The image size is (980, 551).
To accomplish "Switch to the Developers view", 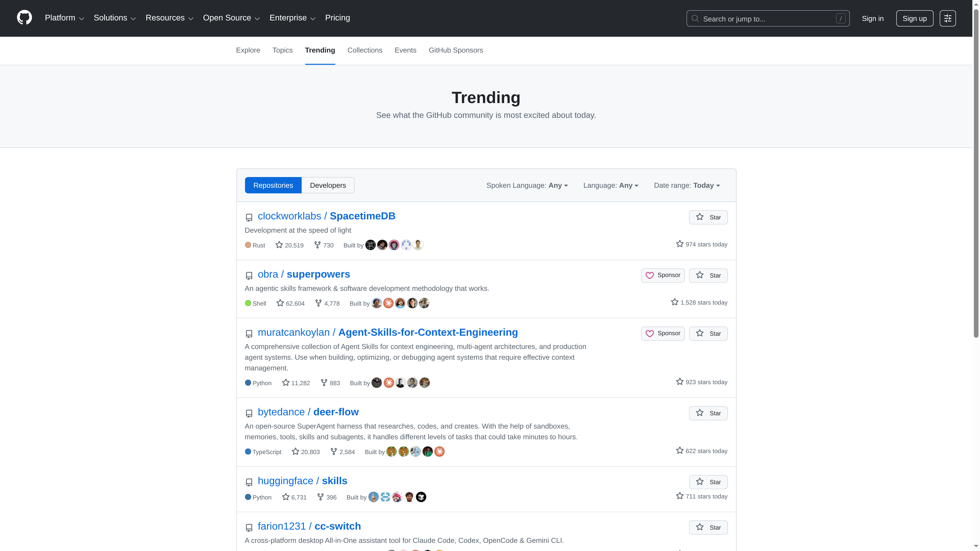I will 327,185.
